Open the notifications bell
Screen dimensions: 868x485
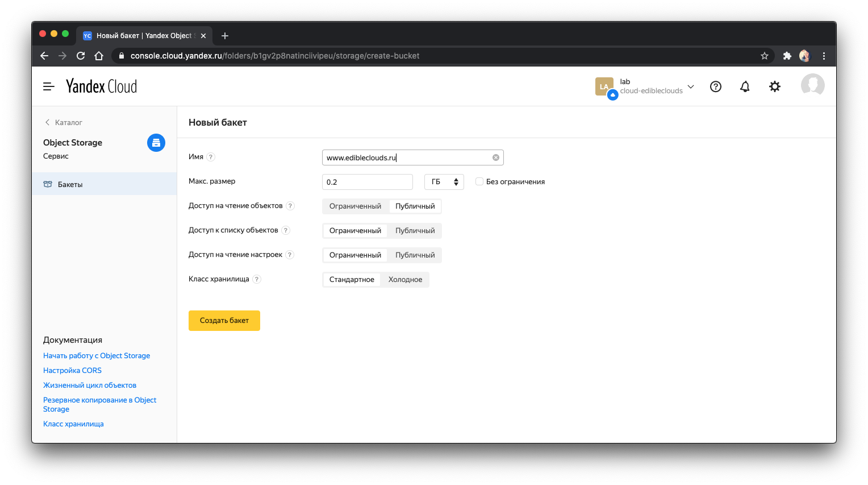click(745, 86)
